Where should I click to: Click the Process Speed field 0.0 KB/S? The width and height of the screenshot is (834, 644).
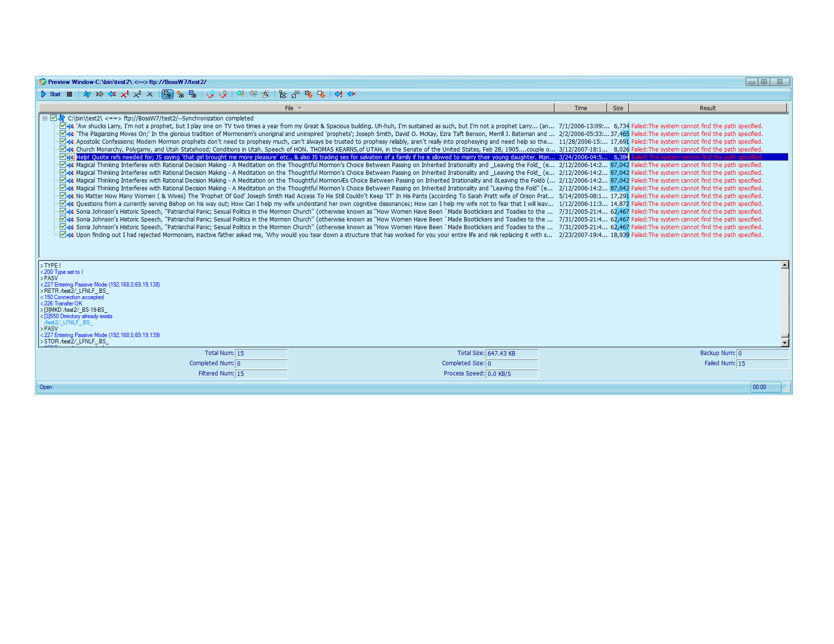[512, 373]
